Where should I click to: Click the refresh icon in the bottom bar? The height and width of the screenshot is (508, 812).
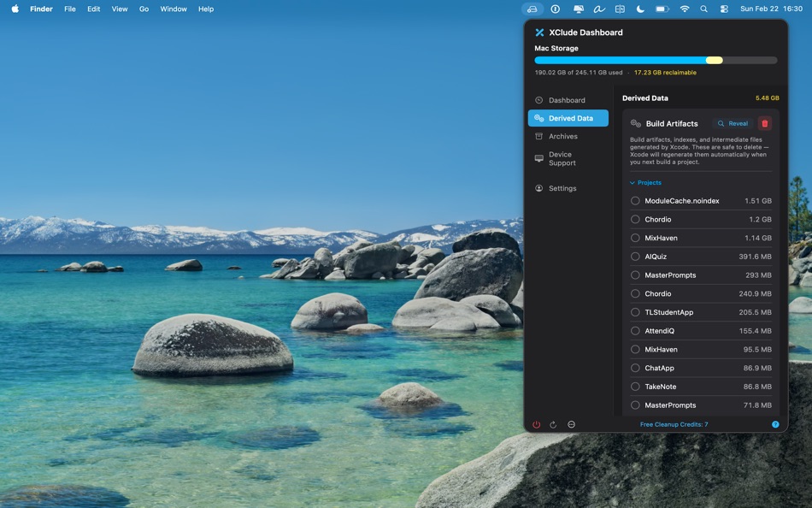pyautogui.click(x=554, y=423)
